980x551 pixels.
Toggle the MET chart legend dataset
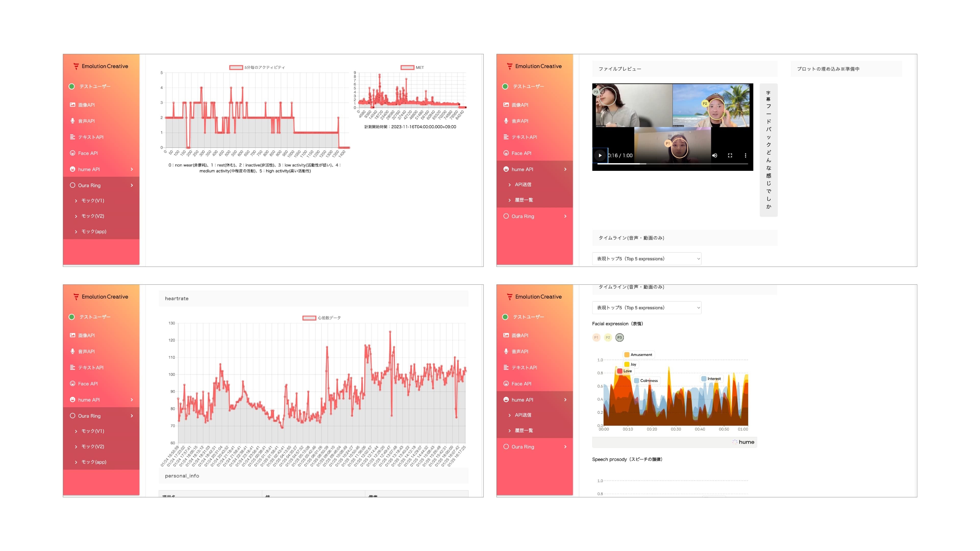point(412,67)
